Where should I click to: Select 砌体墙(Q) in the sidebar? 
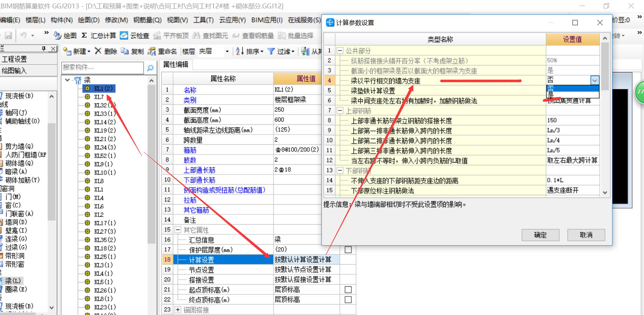point(19,163)
